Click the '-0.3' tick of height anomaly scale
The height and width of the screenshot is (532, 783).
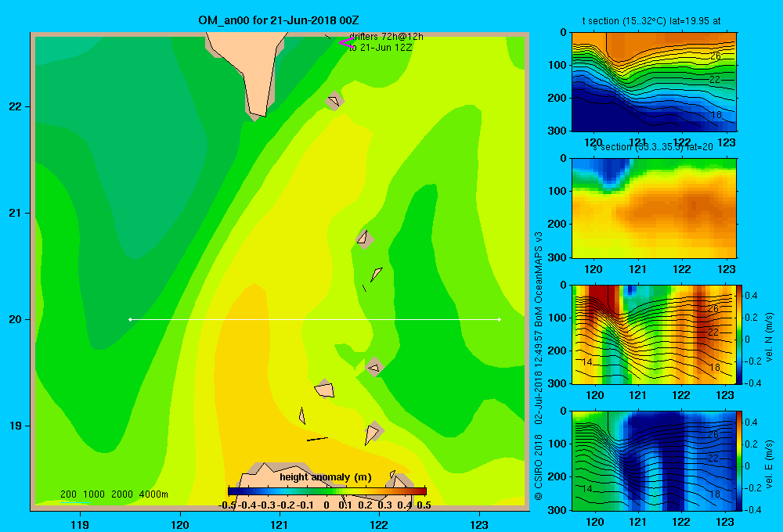[268, 505]
